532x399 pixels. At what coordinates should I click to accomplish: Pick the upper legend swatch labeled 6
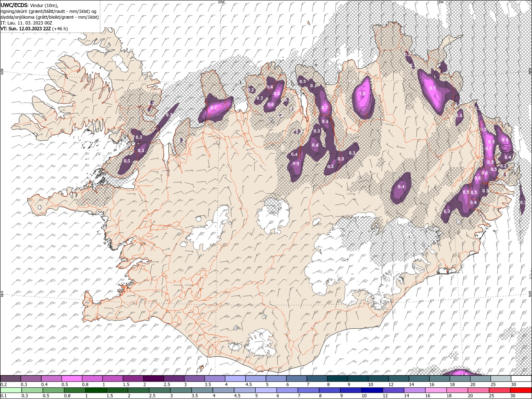pos(296,378)
